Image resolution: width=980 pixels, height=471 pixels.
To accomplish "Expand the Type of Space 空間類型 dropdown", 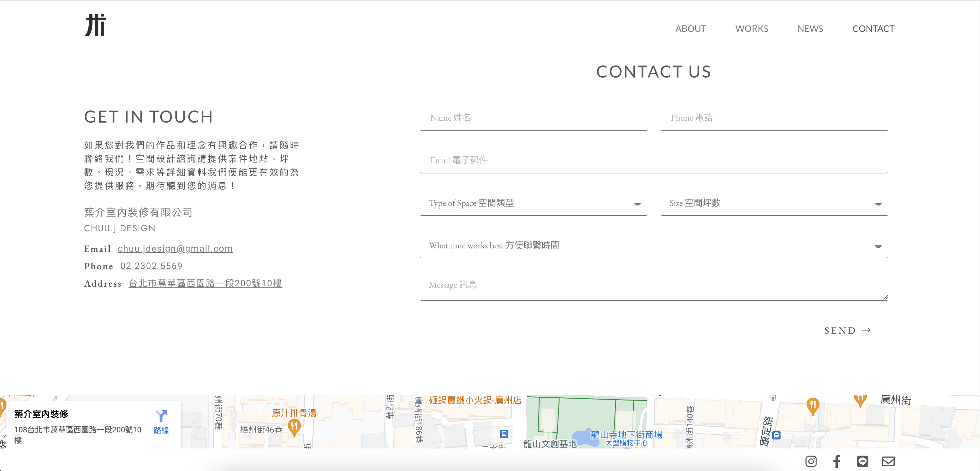I will point(533,203).
